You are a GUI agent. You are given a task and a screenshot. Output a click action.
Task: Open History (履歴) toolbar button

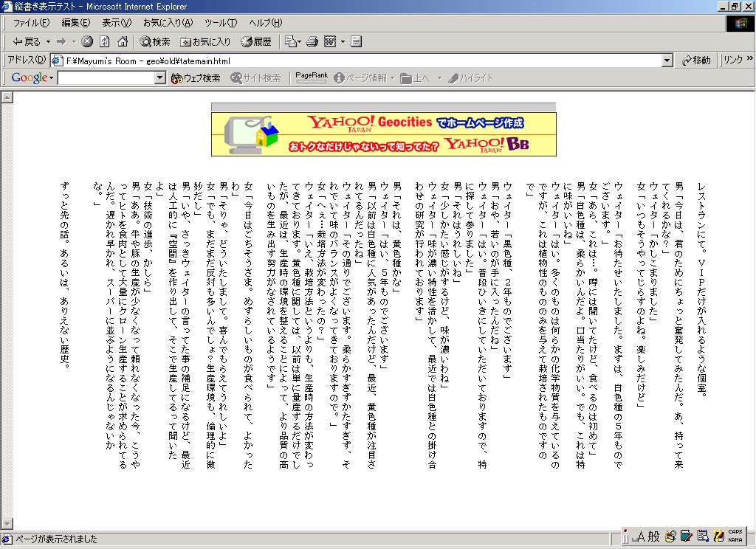[x=256, y=42]
